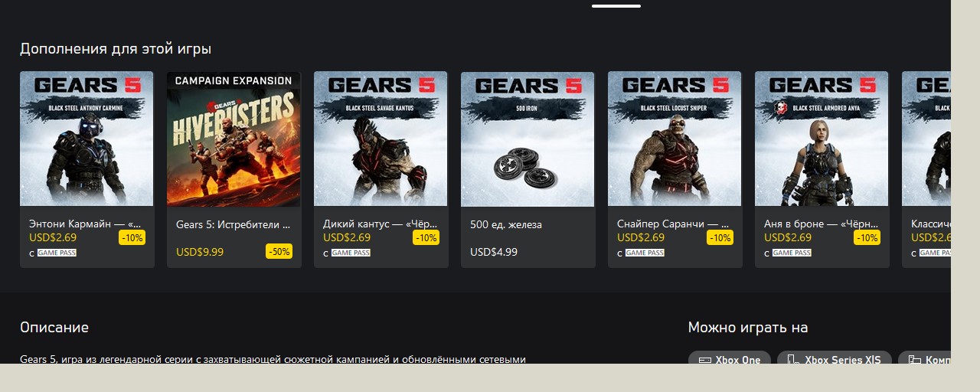Click the Xbox One console icon
980x392 pixels.
click(x=705, y=360)
